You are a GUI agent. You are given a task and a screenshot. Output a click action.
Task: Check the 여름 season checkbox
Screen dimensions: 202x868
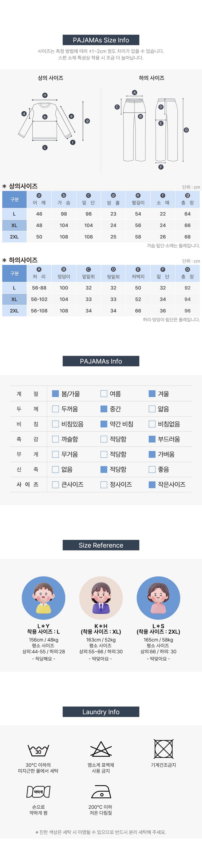(104, 393)
